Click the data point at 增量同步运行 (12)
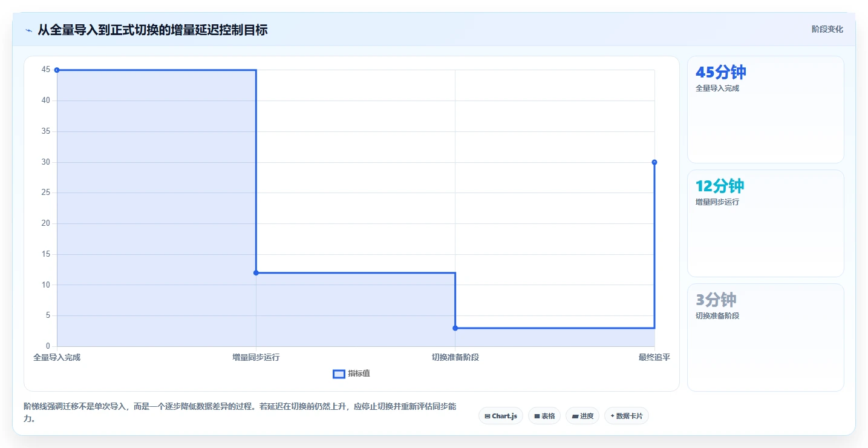The width and height of the screenshot is (868, 448). coord(256,272)
